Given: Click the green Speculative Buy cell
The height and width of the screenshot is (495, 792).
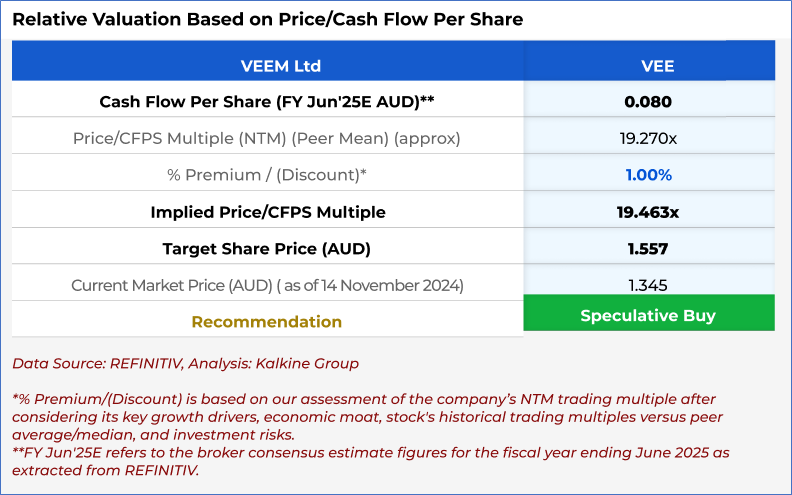Looking at the screenshot, I should click(x=648, y=315).
